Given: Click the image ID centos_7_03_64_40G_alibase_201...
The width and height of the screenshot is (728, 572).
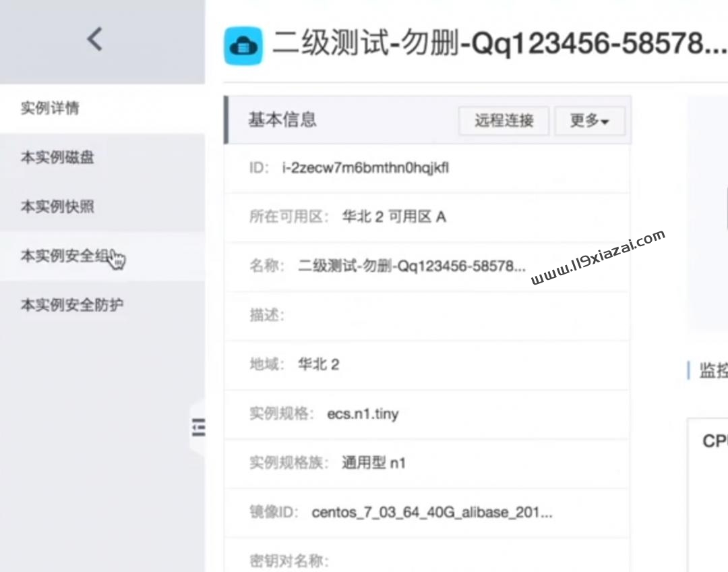Looking at the screenshot, I should [432, 512].
